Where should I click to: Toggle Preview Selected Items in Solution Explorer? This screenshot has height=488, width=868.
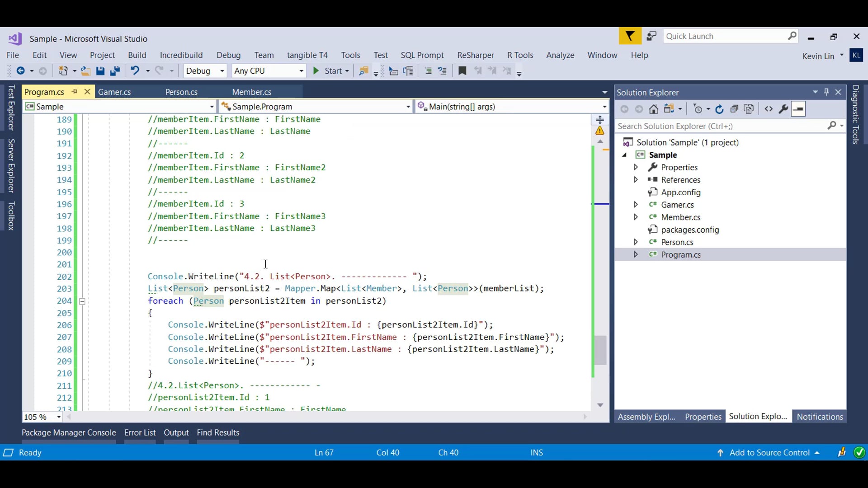(798, 109)
